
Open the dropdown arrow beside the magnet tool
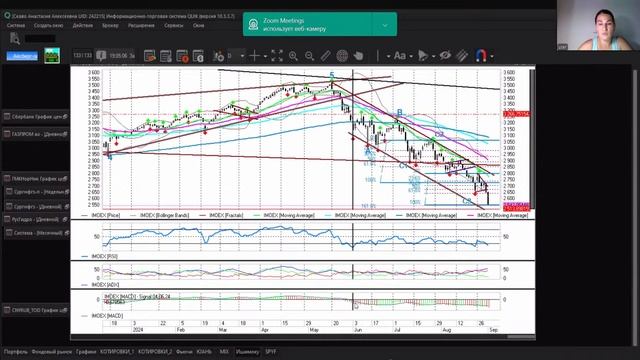(492, 56)
